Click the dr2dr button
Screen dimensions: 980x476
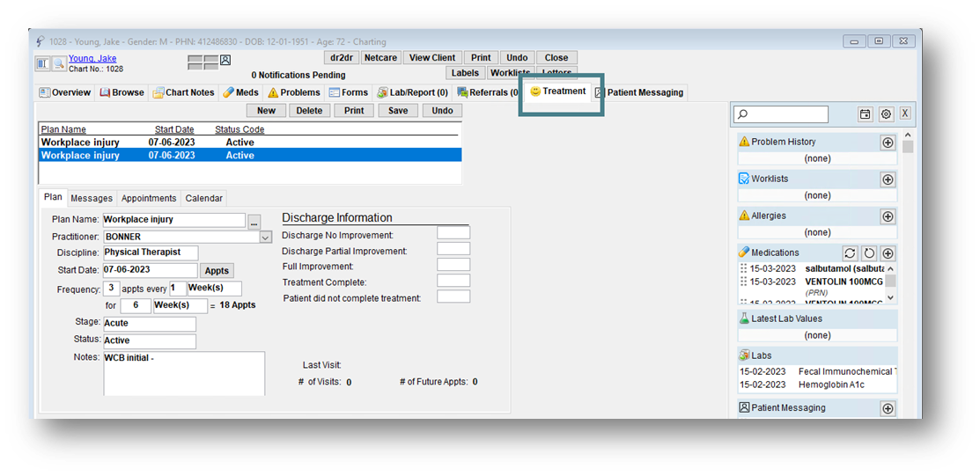click(x=342, y=57)
